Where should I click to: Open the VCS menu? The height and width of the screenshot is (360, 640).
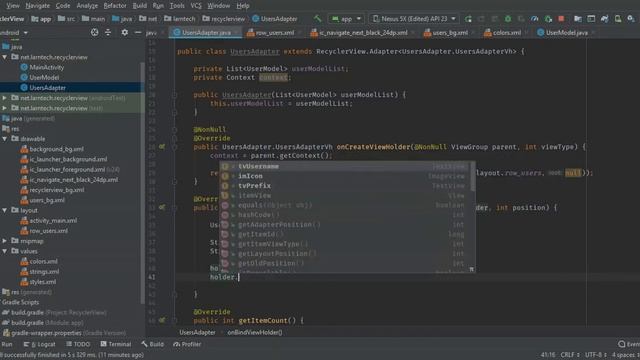coord(196,6)
